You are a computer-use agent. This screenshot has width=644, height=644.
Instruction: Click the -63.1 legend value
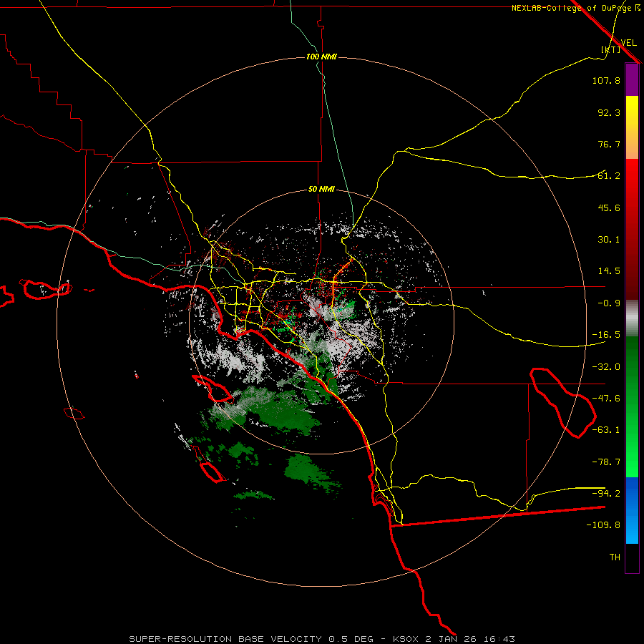point(606,430)
